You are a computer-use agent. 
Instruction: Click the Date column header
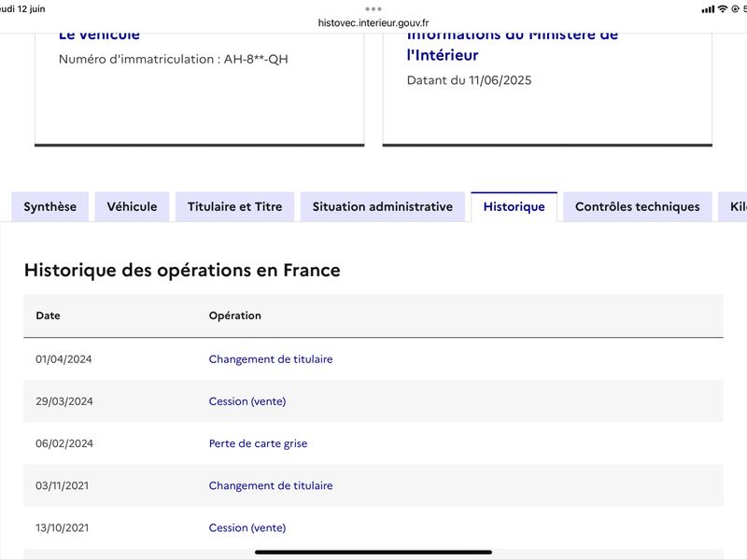(x=48, y=315)
